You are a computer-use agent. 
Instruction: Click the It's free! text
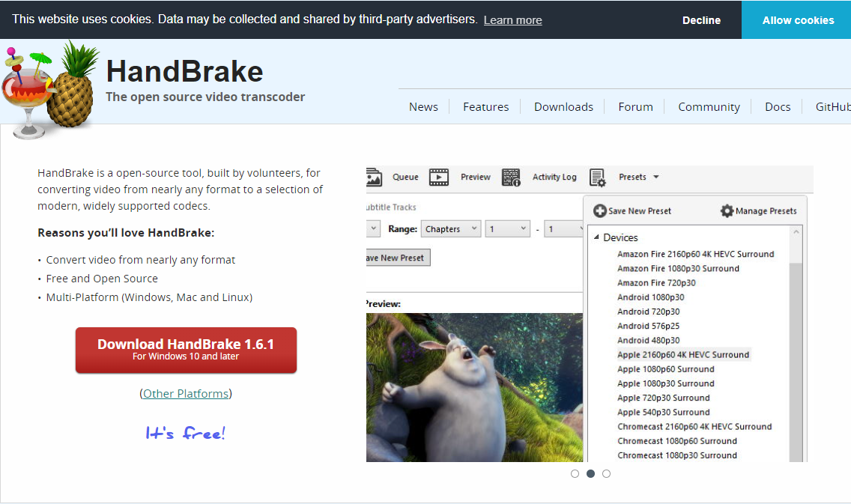[186, 433]
